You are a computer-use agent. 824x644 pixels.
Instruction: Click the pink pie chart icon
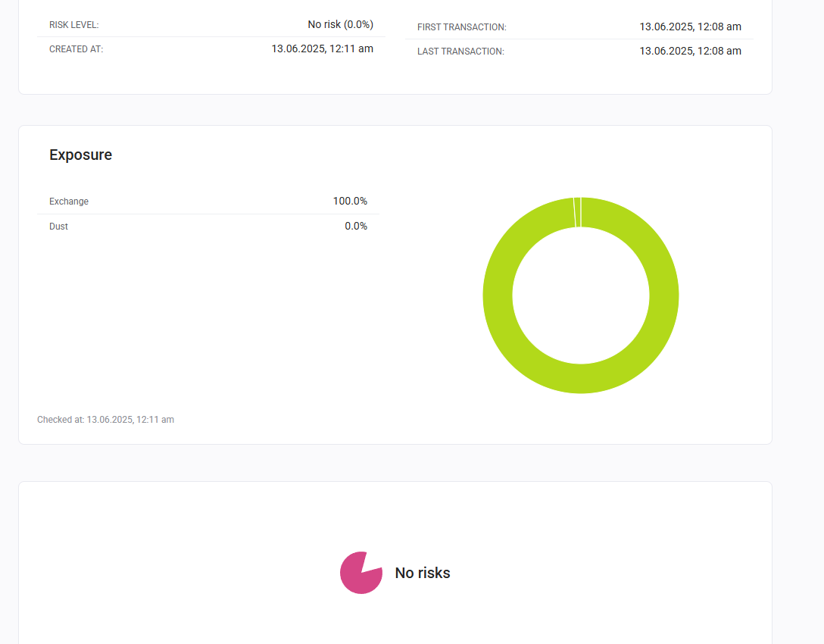(x=359, y=574)
